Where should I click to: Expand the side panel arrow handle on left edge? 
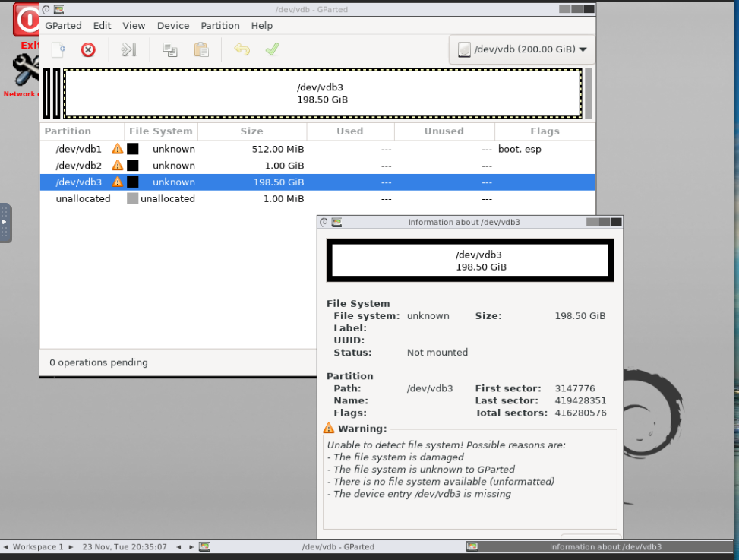tap(5, 222)
